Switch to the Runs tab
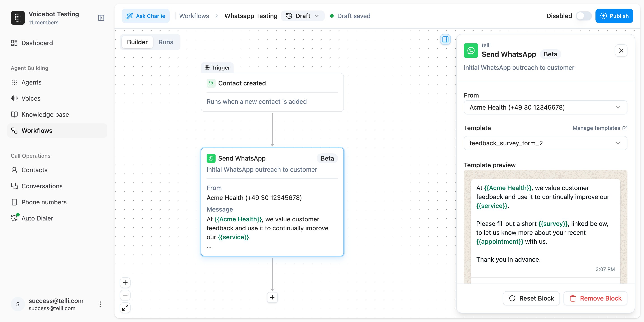The image size is (644, 322). coord(166,42)
